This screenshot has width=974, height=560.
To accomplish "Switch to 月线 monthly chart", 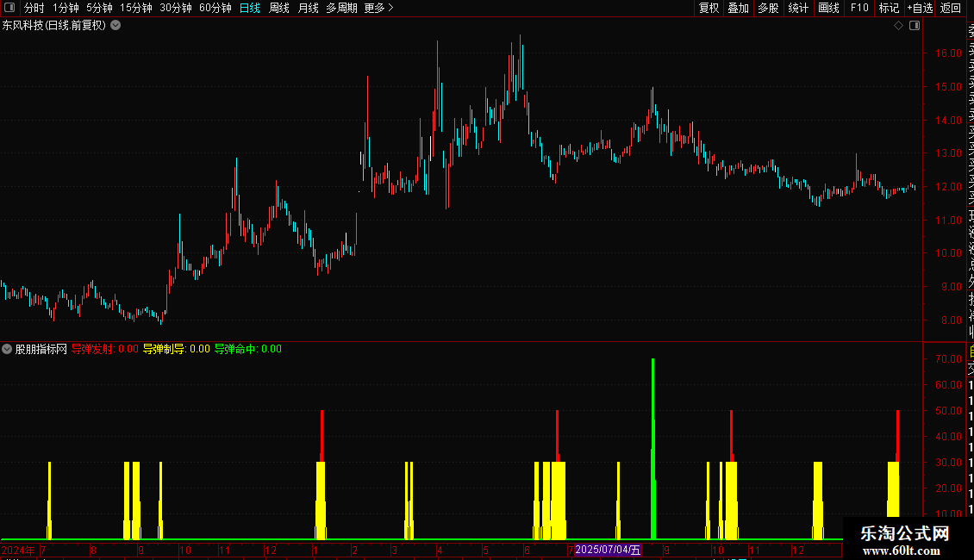I will pyautogui.click(x=308, y=8).
